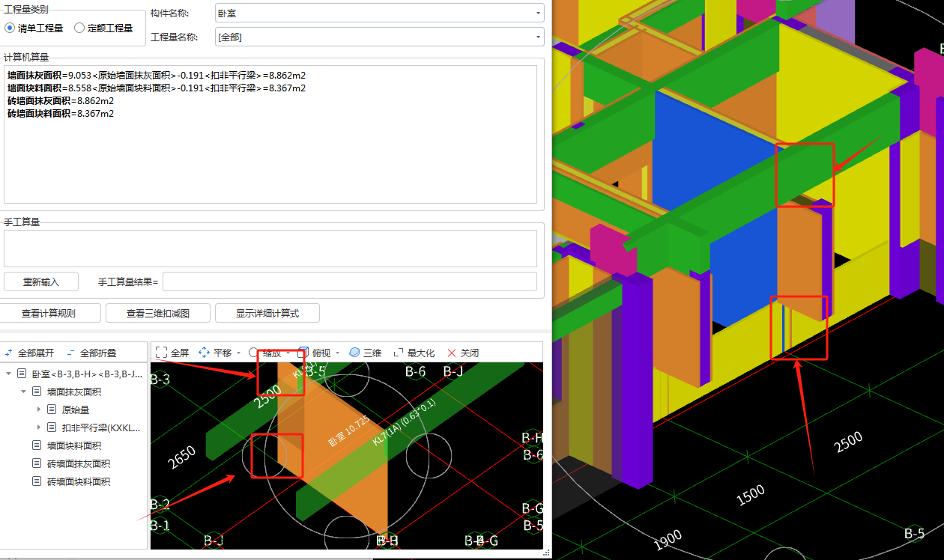
Task: Focus the 手工算量结果 input field
Action: pyautogui.click(x=350, y=281)
